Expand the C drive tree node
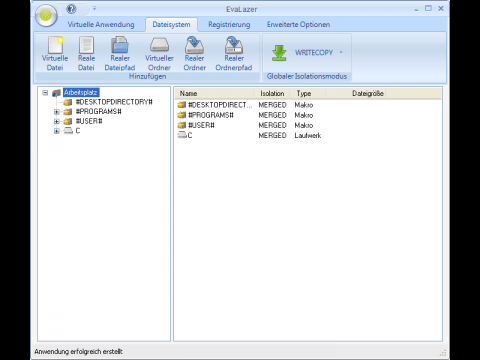 click(x=57, y=131)
